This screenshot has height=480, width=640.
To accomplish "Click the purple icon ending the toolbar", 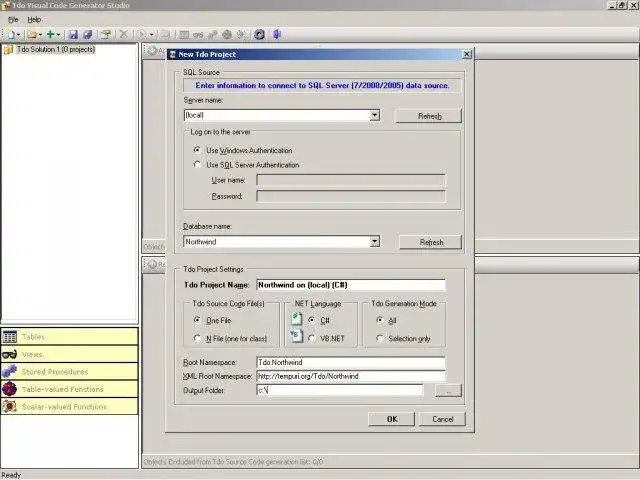I will (x=277, y=35).
